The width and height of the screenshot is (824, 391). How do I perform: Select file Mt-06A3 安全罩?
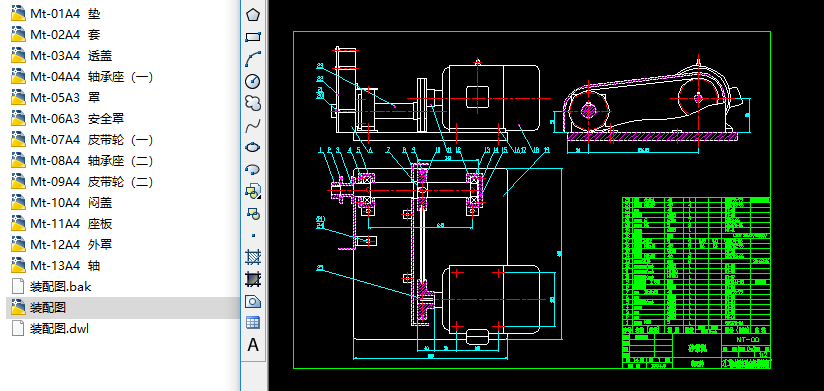(x=67, y=119)
